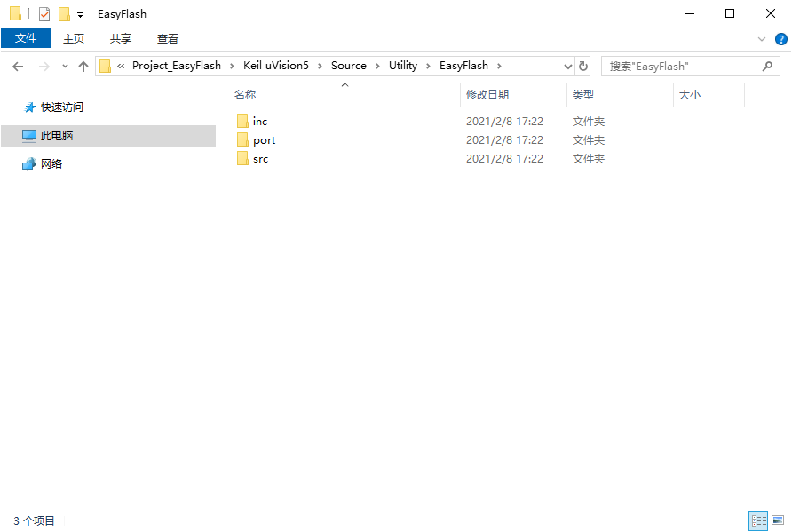Click the folder icon in address bar
This screenshot has width=792, height=532.
105,66
